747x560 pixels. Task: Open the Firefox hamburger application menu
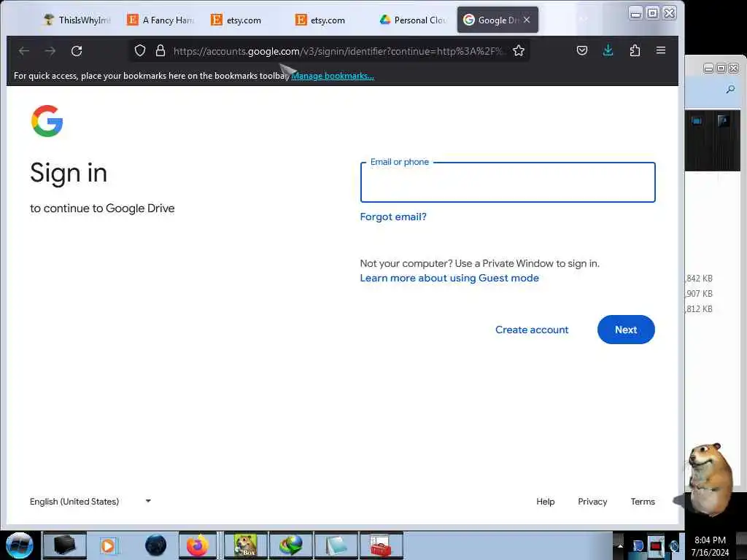click(x=661, y=50)
